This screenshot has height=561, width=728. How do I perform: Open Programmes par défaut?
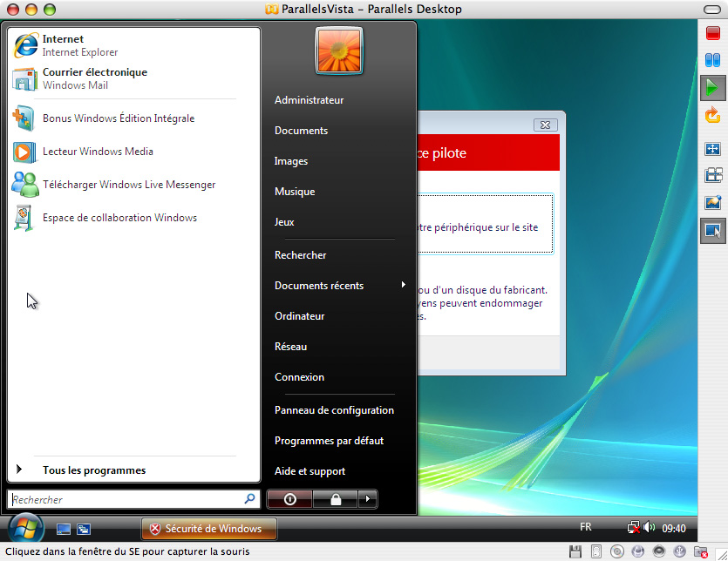329,441
